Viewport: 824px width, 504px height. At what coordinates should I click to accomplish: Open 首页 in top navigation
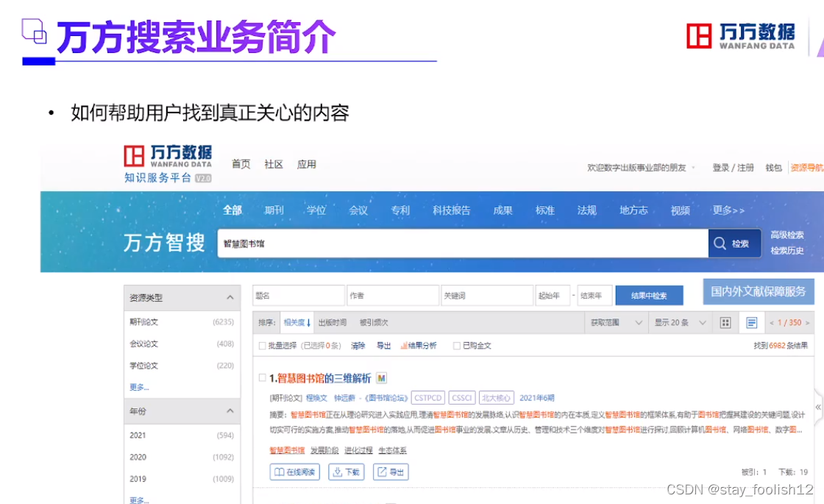241,164
